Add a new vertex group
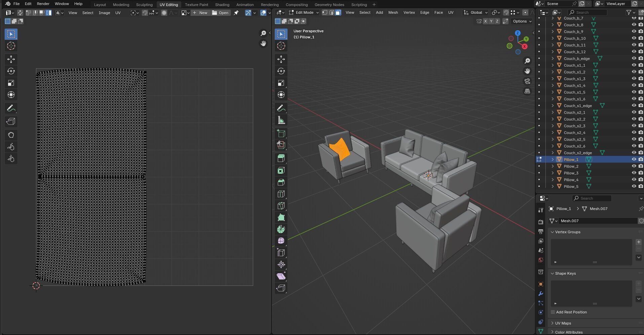This screenshot has width=644, height=335. 639,242
